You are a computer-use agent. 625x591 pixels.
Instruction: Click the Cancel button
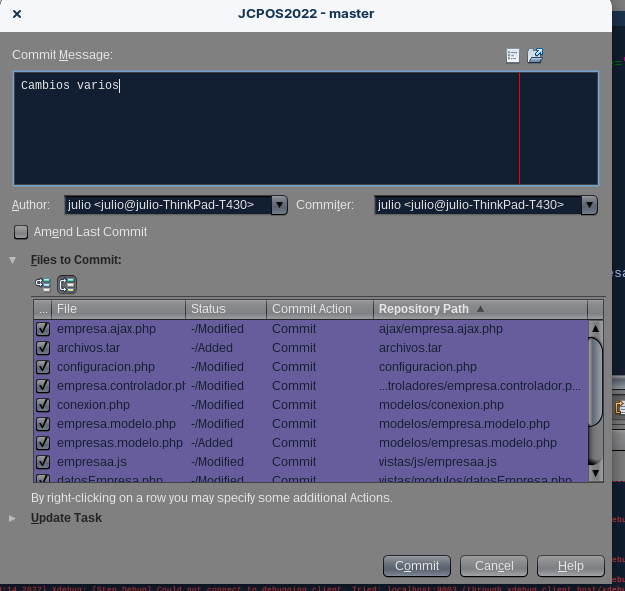click(x=494, y=566)
